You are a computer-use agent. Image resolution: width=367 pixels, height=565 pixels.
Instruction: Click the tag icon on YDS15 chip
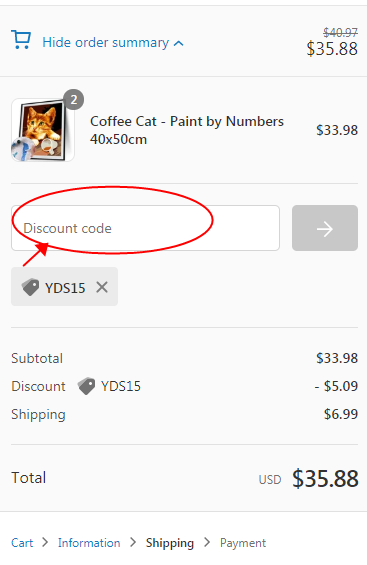[x=30, y=287]
